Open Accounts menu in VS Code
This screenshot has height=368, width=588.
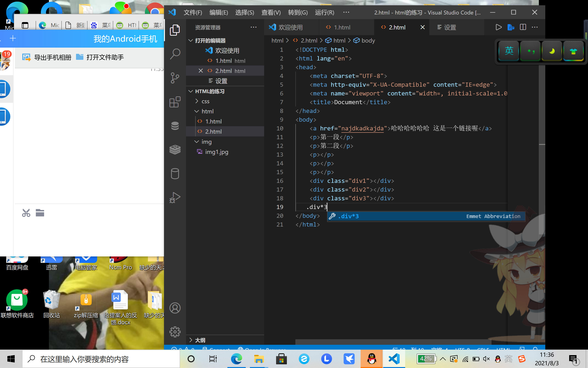[x=175, y=308]
